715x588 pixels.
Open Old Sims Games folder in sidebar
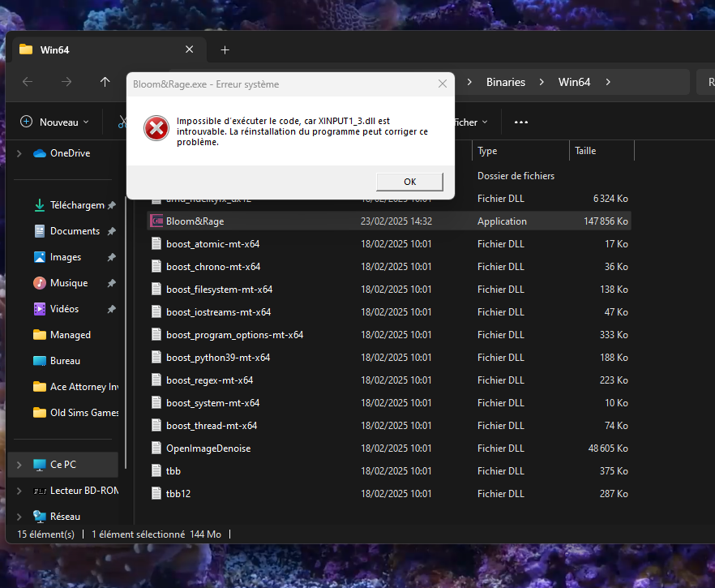[75, 413]
